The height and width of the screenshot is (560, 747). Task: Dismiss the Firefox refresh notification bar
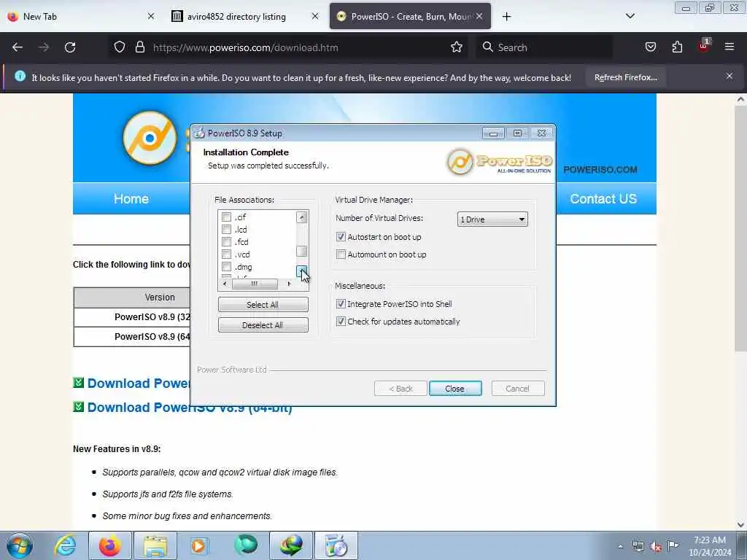click(x=729, y=76)
